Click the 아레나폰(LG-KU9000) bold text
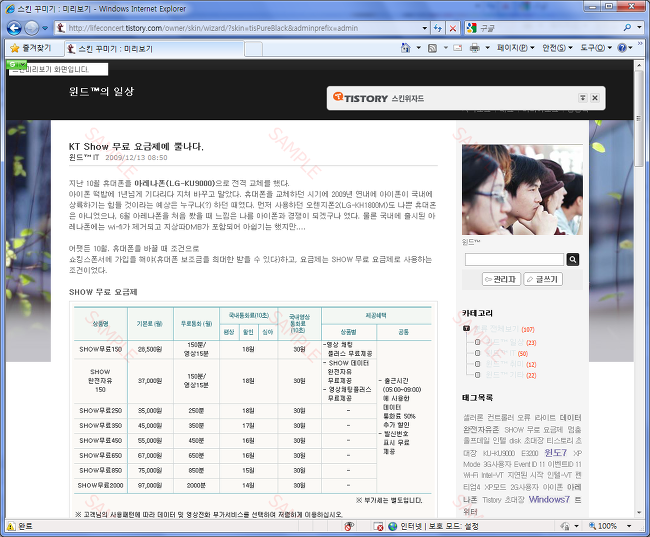 pos(175,183)
